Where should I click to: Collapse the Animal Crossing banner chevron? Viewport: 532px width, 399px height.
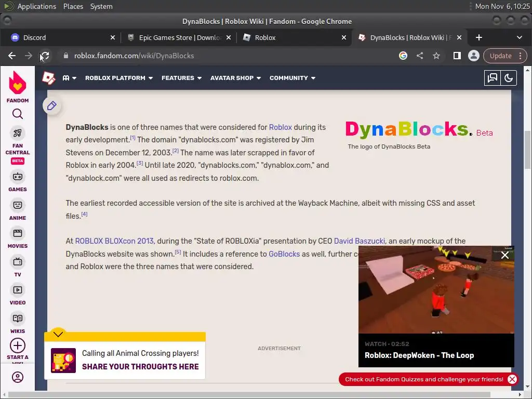point(58,334)
